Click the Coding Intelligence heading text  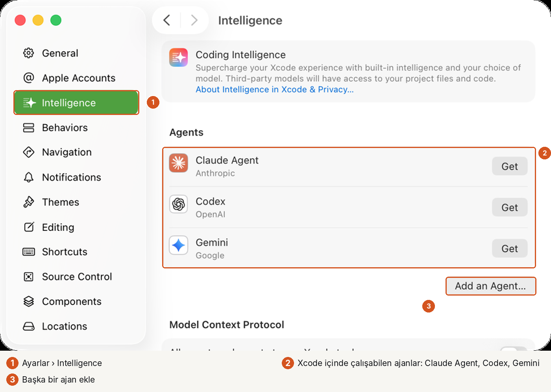pyautogui.click(x=241, y=55)
